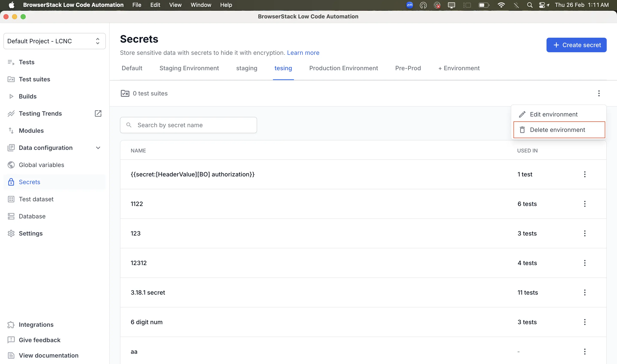617x364 pixels.
Task: Click the Create secret button
Action: [576, 45]
